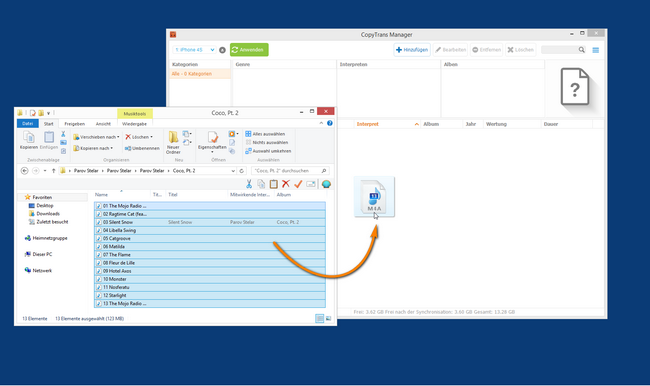
Task: Click the search magnifier in CopyTrans Manager
Action: click(x=582, y=50)
